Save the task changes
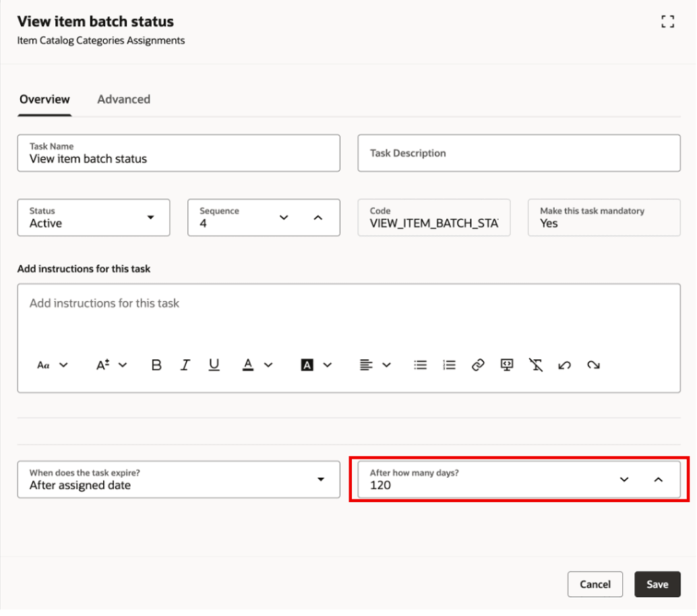 coord(657,584)
